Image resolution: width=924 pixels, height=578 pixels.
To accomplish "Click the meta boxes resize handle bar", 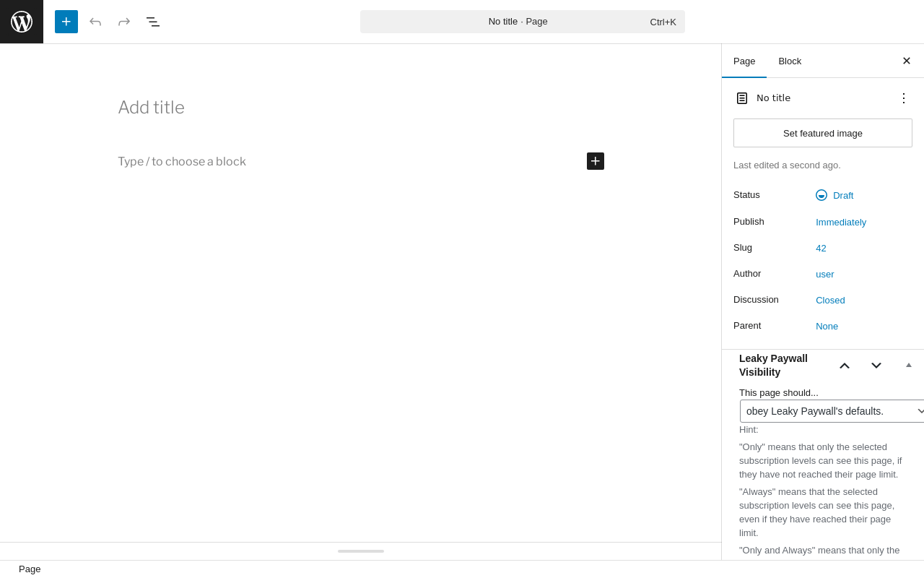I will click(x=361, y=551).
